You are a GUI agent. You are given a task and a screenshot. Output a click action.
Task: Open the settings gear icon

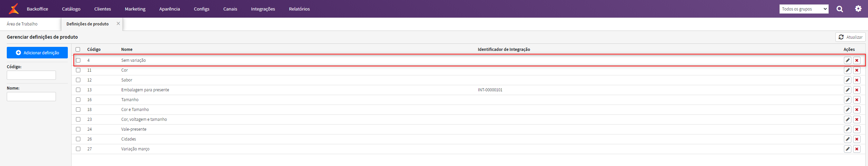(858, 9)
